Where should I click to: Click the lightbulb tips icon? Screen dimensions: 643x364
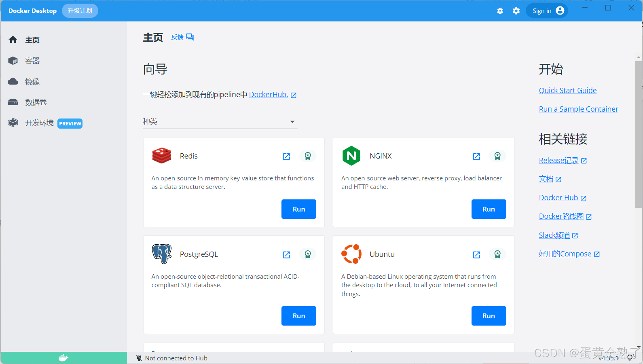click(630, 358)
